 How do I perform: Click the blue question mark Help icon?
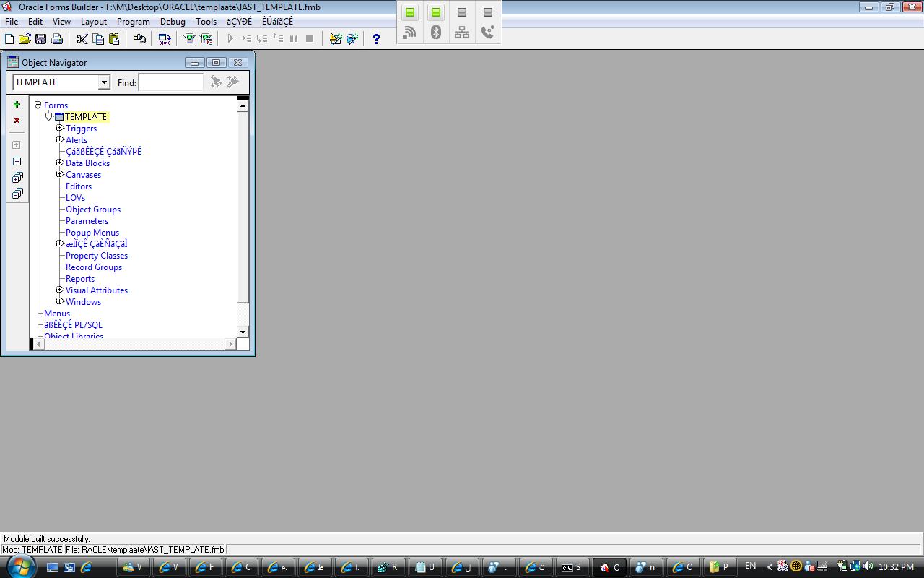[x=375, y=39]
